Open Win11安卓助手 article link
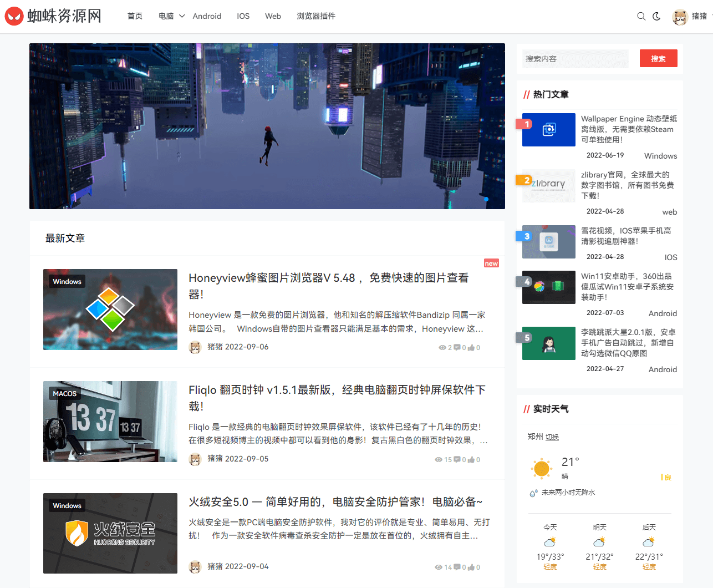 628,287
